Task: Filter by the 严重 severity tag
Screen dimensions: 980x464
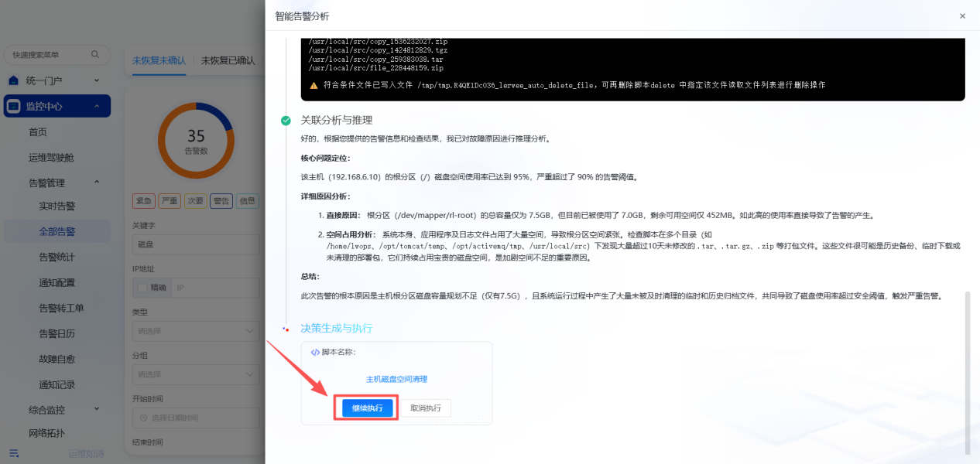Action: click(170, 201)
